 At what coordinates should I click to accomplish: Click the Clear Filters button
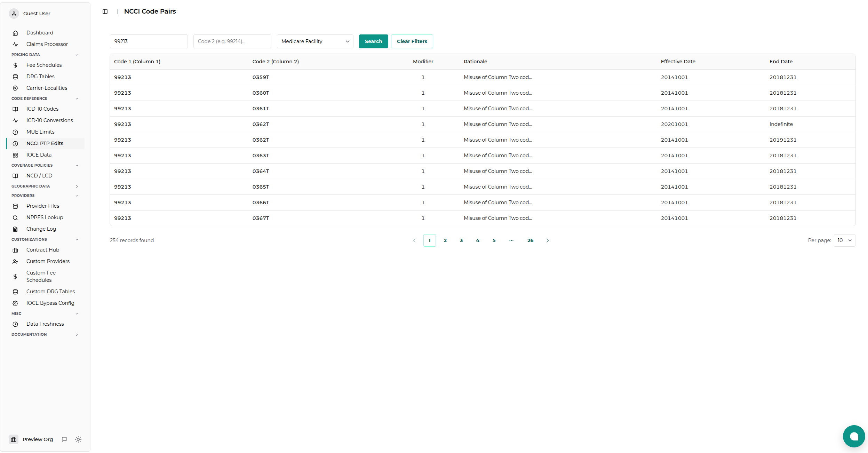tap(412, 41)
